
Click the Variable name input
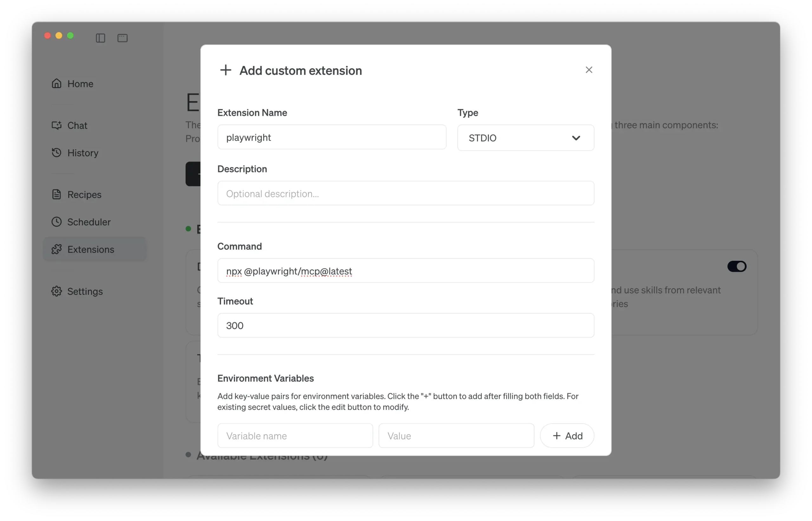(x=295, y=435)
